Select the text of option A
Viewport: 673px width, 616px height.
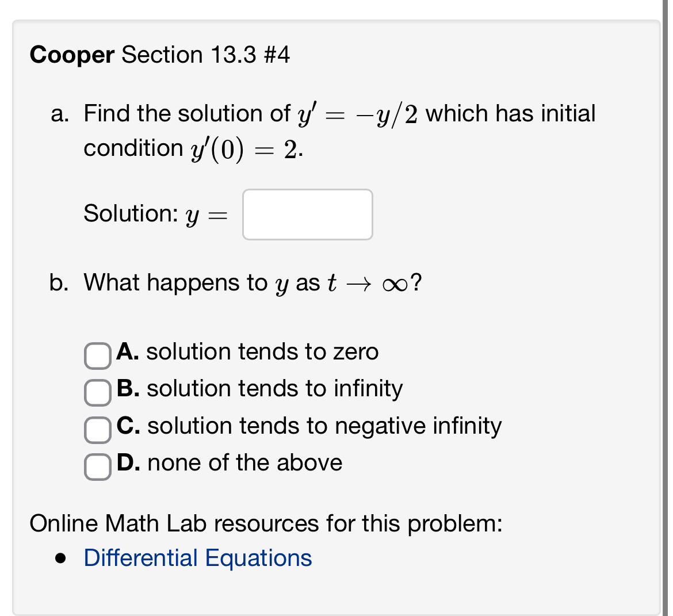[x=247, y=351]
